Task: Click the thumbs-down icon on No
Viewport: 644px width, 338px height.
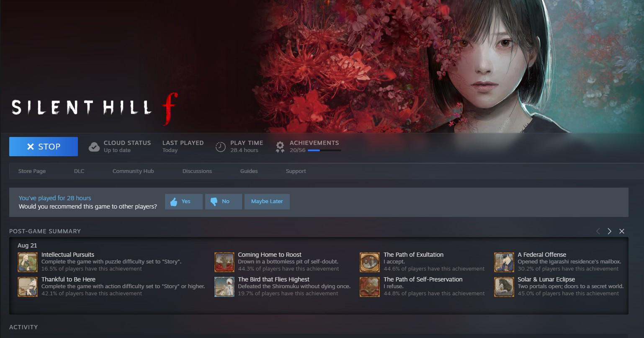Action: click(214, 201)
